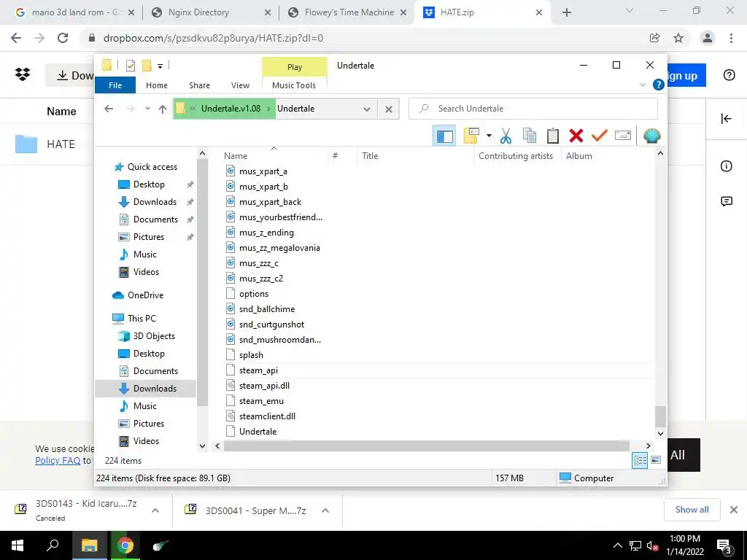Open Dropbox comments icon
747x560 pixels.
pyautogui.click(x=726, y=201)
